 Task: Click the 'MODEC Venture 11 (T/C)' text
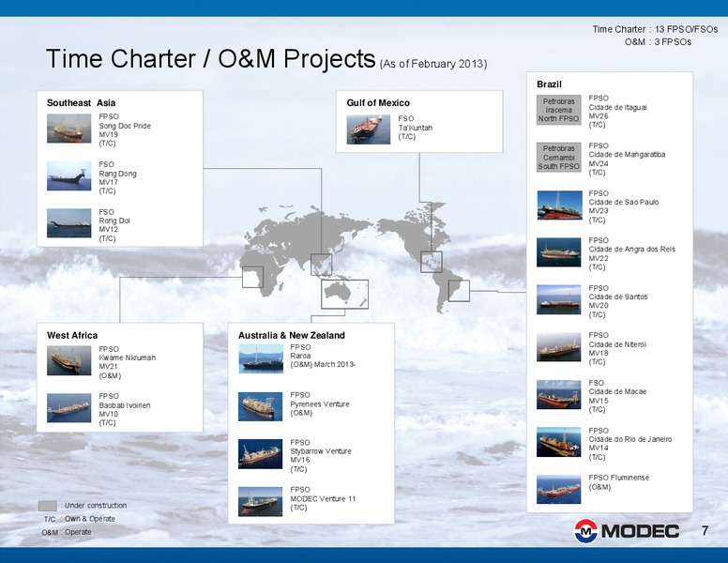pyautogui.click(x=323, y=503)
